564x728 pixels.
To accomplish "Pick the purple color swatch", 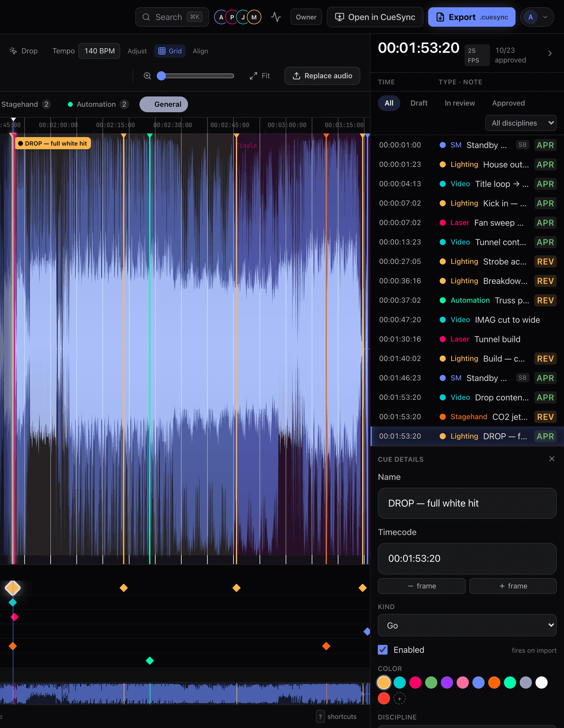I will (447, 682).
